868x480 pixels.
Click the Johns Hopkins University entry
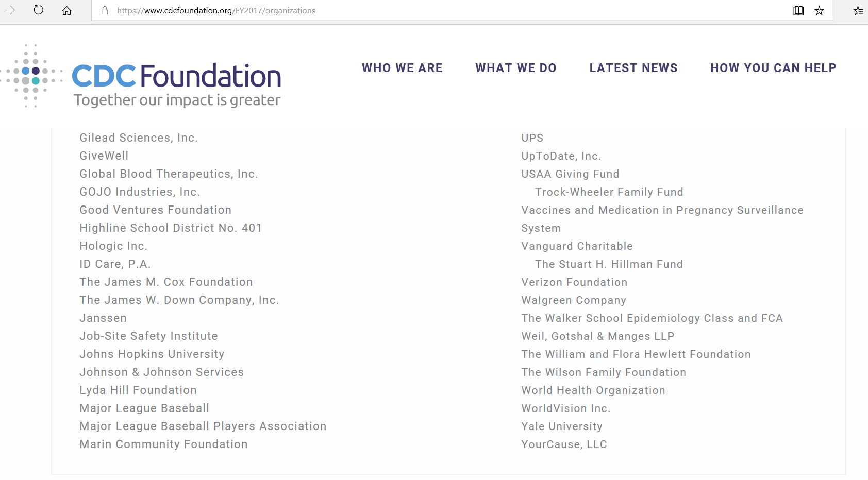tap(152, 354)
